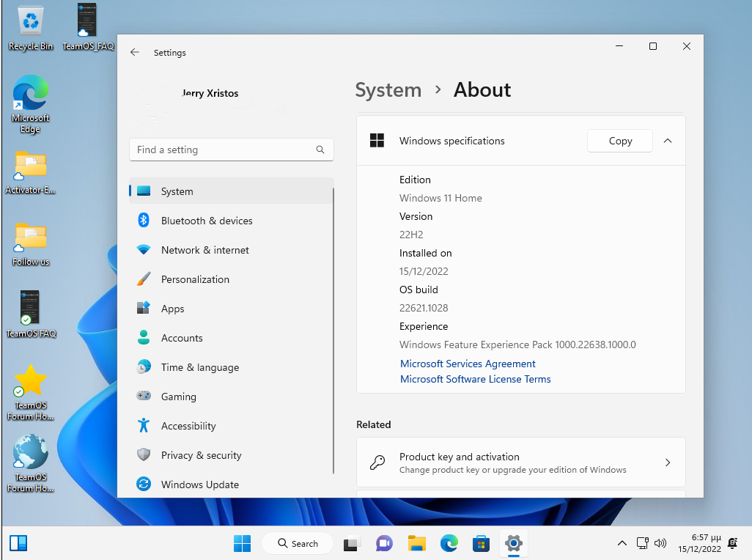Select Apps in the settings sidebar
The width and height of the screenshot is (752, 560).
coord(172,309)
